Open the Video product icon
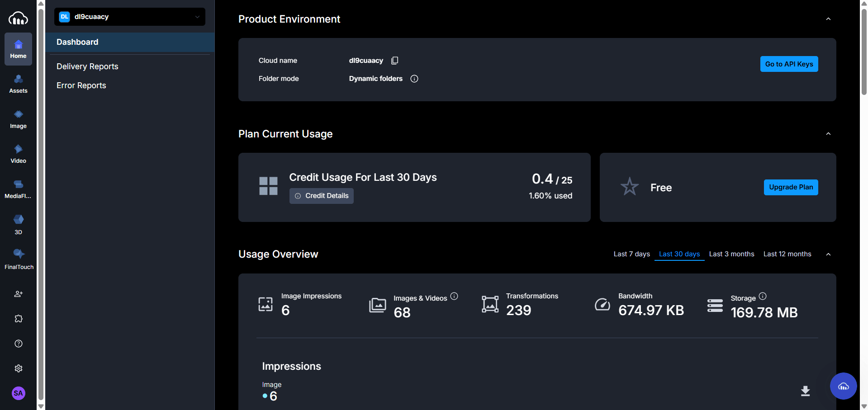The image size is (868, 410). 18,154
